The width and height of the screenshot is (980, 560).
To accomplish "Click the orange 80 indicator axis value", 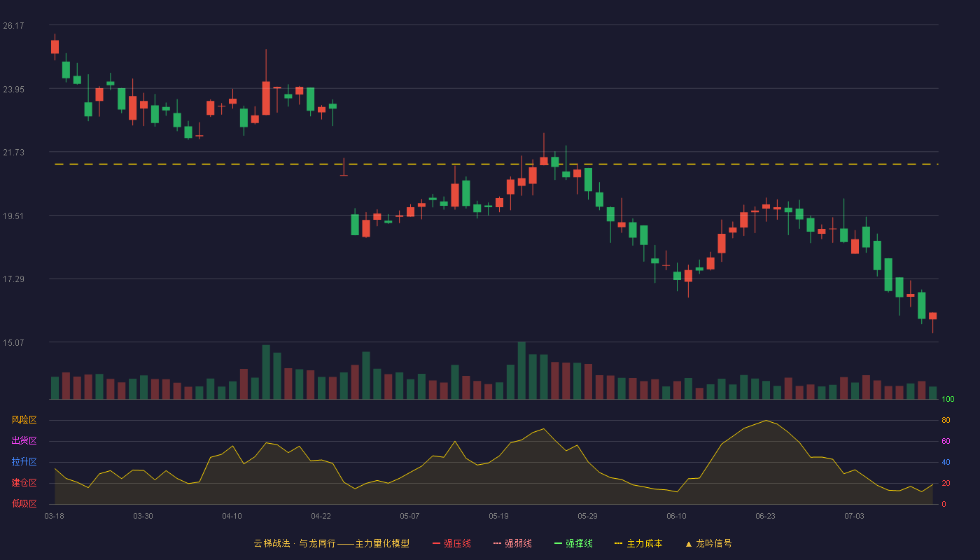I will (x=946, y=420).
